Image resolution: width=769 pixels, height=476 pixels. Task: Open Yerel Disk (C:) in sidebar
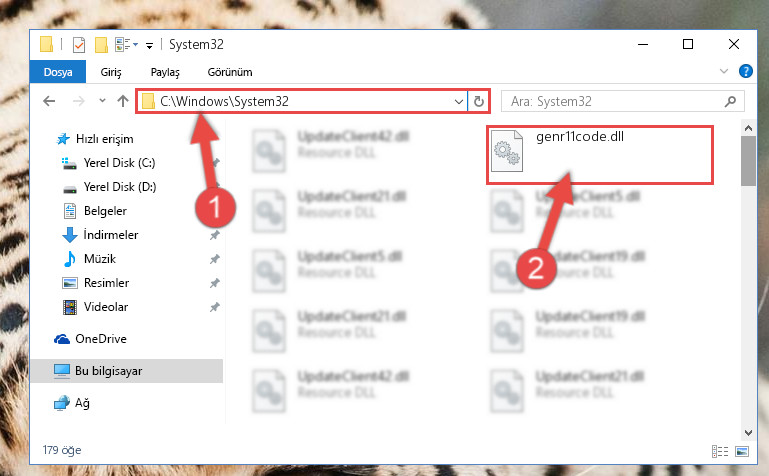click(x=119, y=163)
